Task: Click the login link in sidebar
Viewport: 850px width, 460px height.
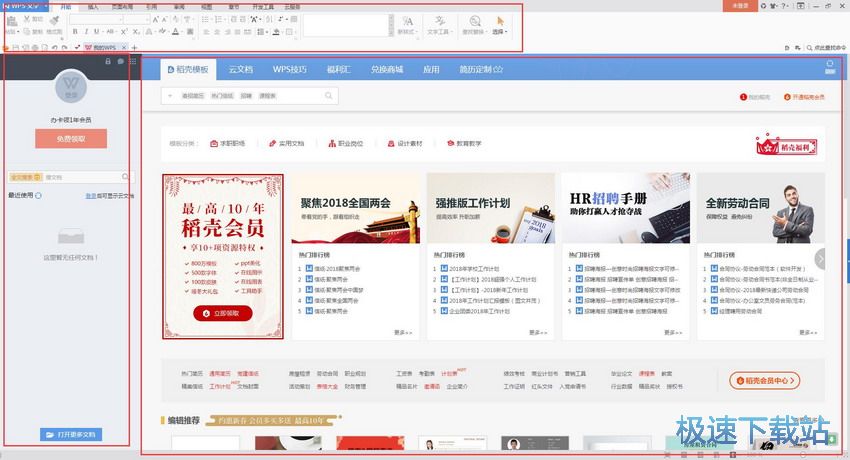Action: [x=91, y=196]
